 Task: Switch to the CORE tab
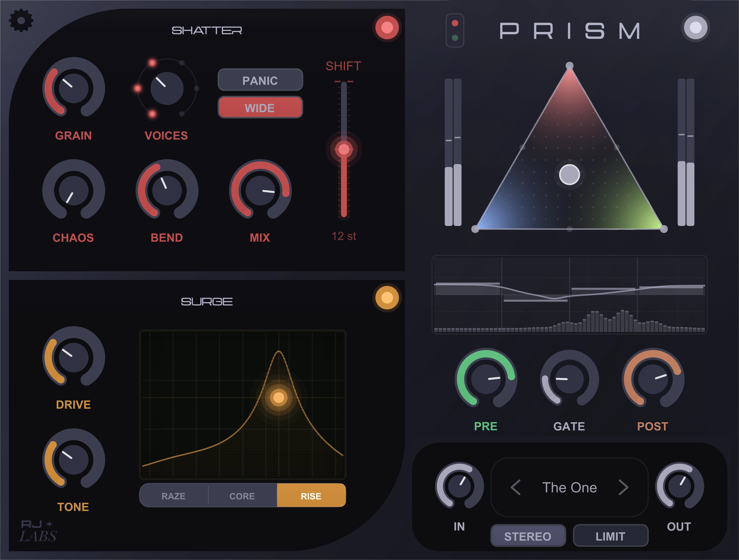[242, 496]
